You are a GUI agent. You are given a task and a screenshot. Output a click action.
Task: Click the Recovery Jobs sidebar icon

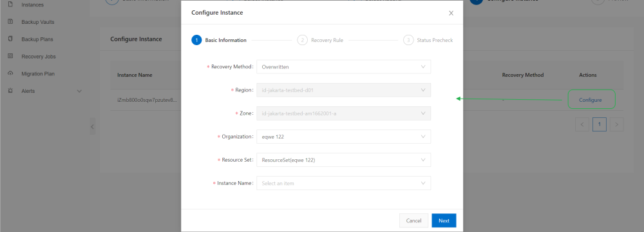click(11, 56)
